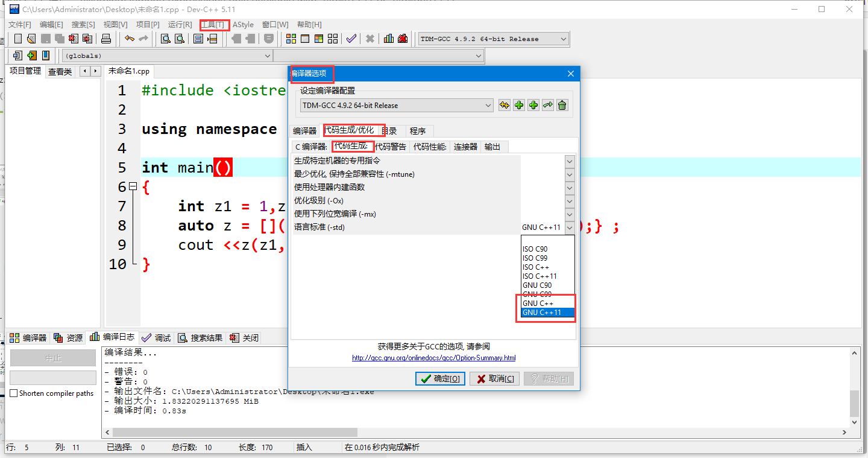868x458 pixels.
Task: Close the 编译器选项 dialog with X
Action: [x=571, y=74]
